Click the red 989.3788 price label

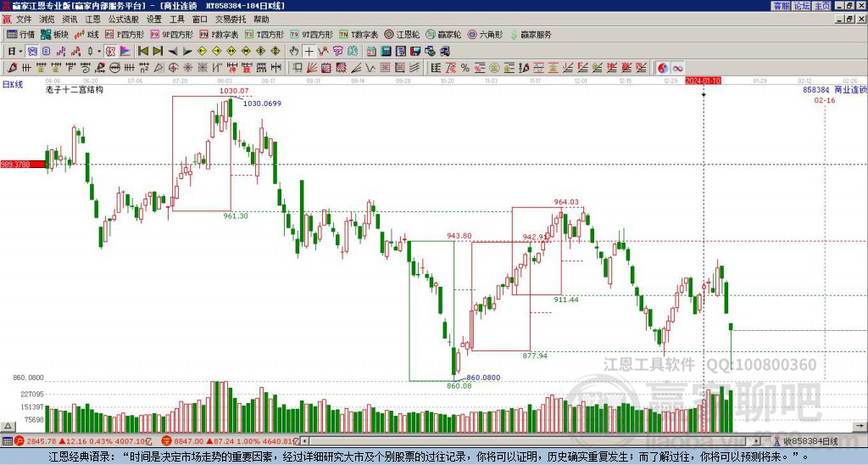23,165
